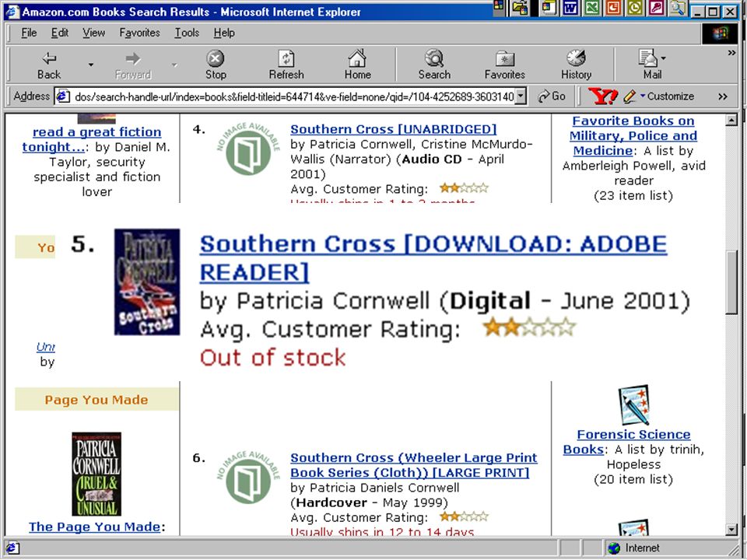Click the Forward arrow button
747x560 pixels.
133,65
